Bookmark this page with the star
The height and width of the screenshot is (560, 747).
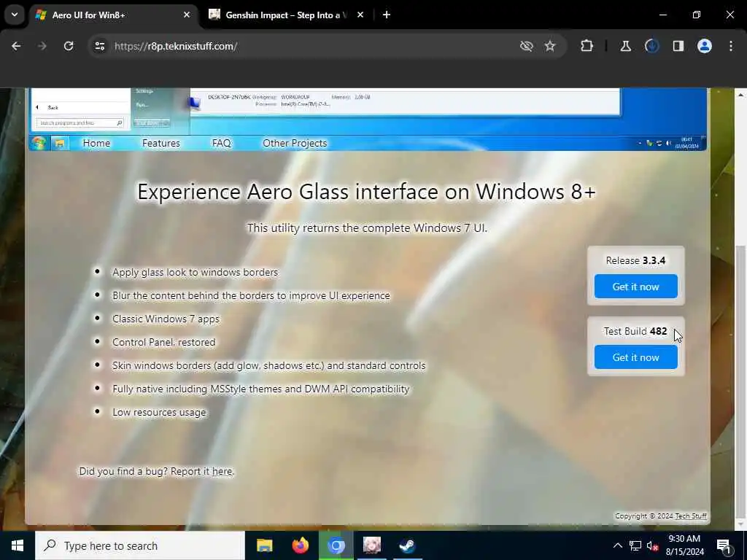pos(550,46)
